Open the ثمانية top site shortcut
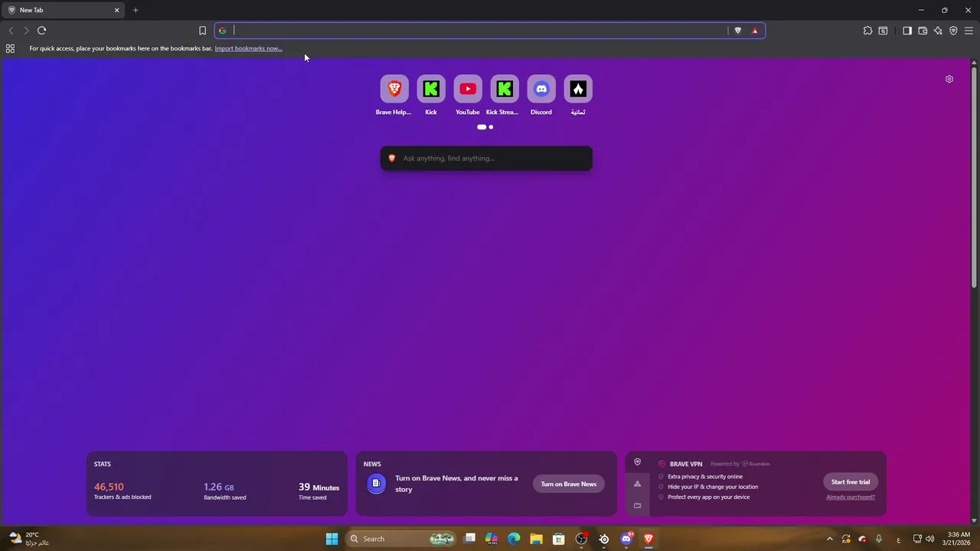The image size is (980, 551). coord(578,96)
